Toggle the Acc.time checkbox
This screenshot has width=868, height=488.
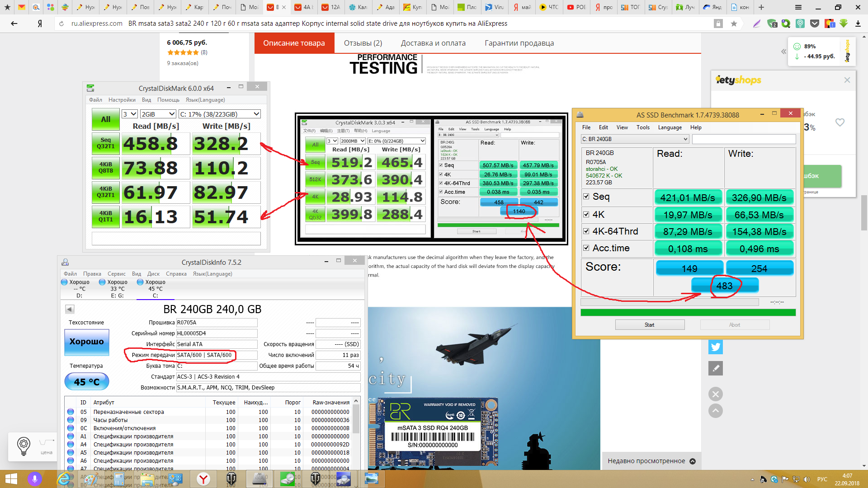586,248
